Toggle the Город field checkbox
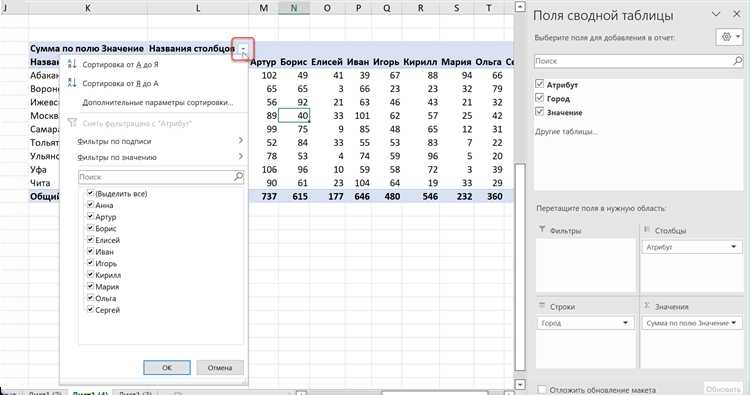 pyautogui.click(x=540, y=98)
